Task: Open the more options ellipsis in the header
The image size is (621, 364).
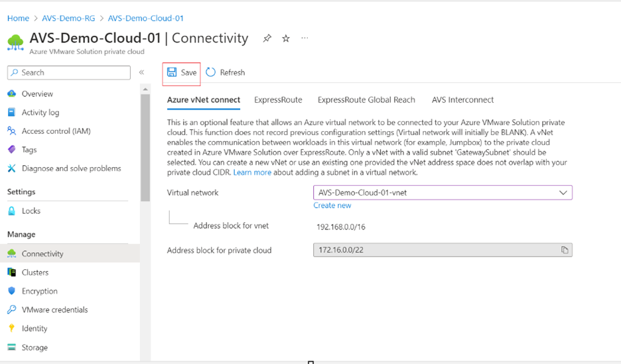Action: 305,38
